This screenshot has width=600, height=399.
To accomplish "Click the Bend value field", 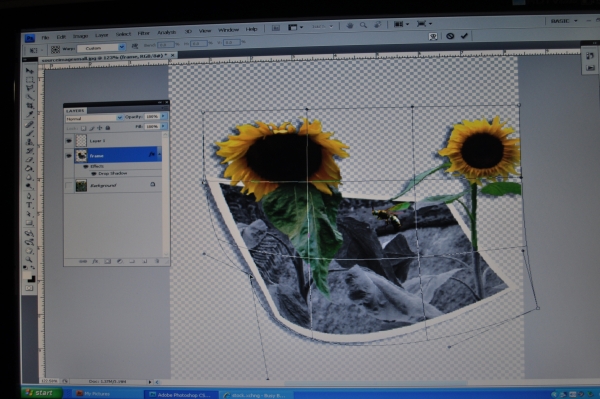I will click(x=166, y=45).
